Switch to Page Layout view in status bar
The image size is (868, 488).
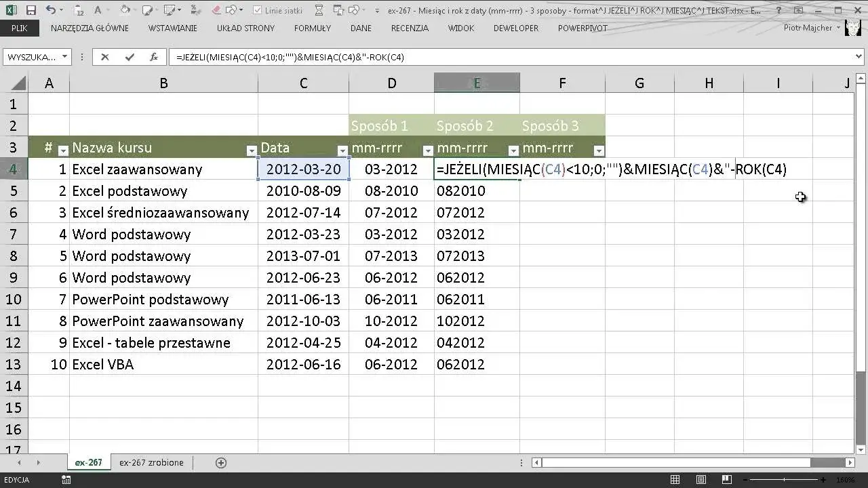[701, 480]
